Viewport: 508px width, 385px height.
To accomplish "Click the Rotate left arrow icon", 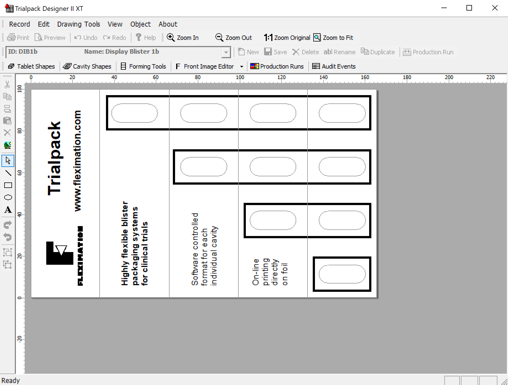I will pyautogui.click(x=8, y=237).
